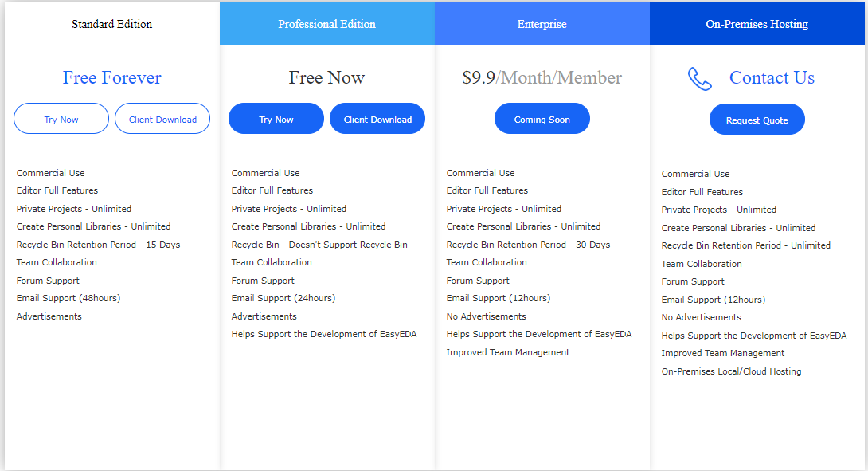868x471 pixels.
Task: Click Try Now under Free Now
Action: pos(276,119)
